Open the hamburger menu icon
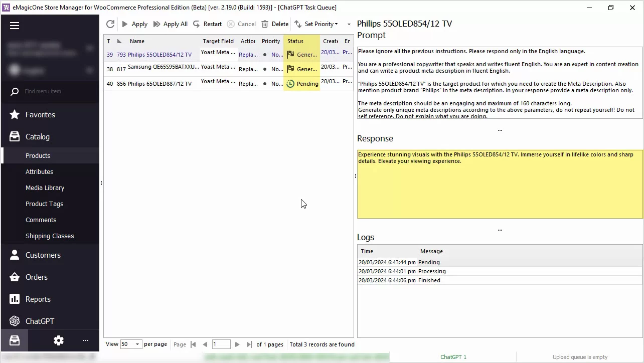644x363 pixels. [15, 26]
